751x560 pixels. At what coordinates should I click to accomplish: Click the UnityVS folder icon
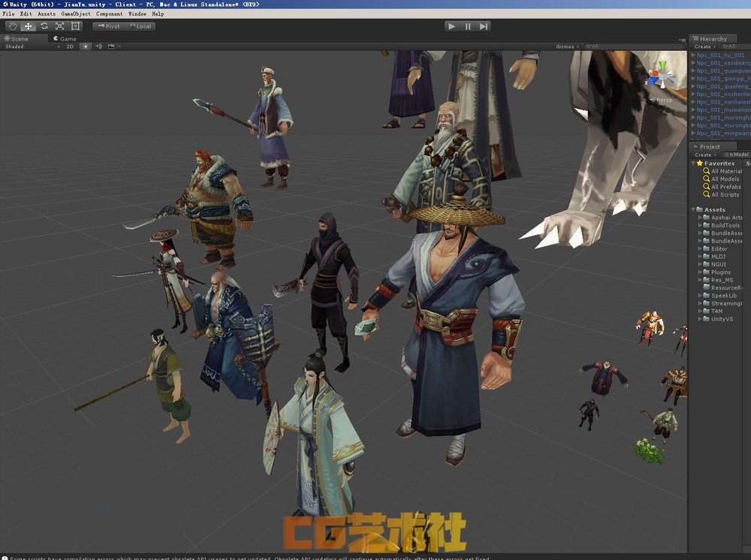pyautogui.click(x=707, y=319)
